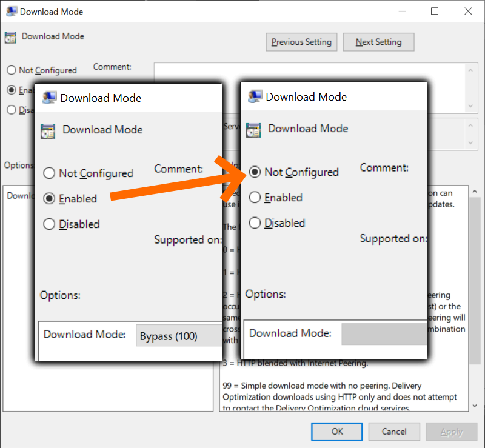Image resolution: width=485 pixels, height=448 pixels.
Task: Open the Bypass (100) Download Mode dropdown
Action: pos(179,336)
